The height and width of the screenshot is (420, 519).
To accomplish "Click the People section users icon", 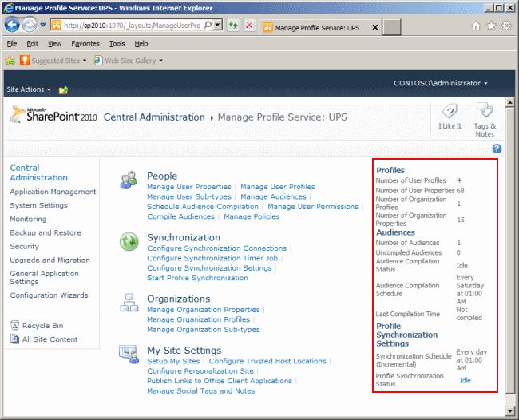I will (x=129, y=180).
